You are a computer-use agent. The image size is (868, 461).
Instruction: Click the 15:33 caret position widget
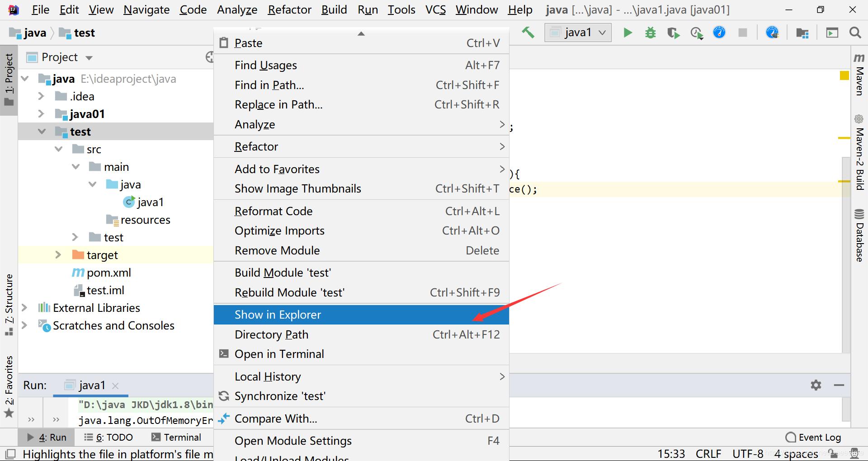click(671, 454)
